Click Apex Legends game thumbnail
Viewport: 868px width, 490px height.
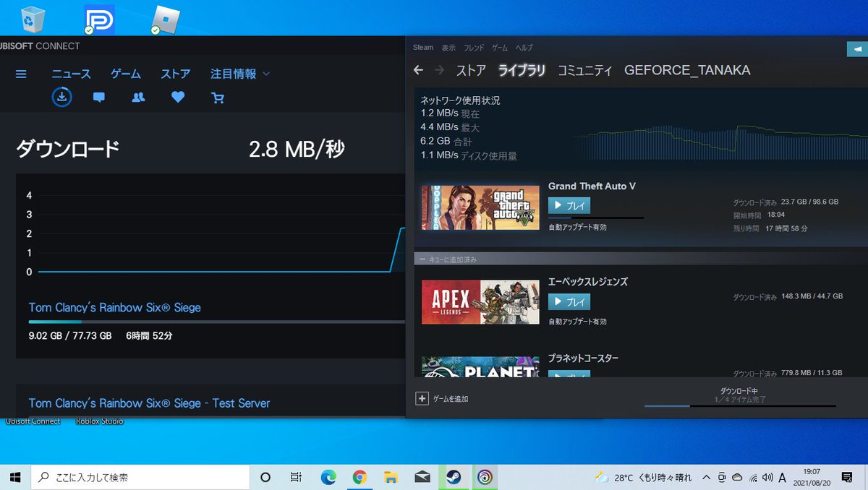pyautogui.click(x=480, y=302)
